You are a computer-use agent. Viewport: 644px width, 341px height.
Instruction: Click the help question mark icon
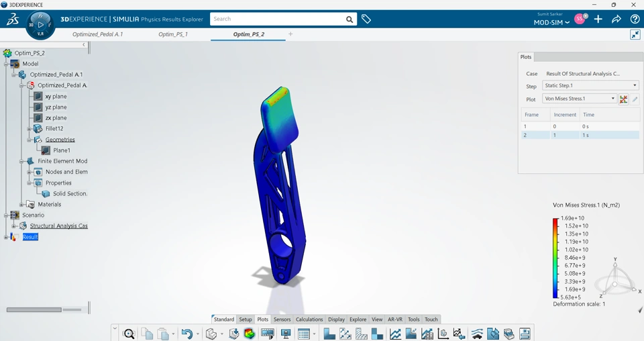click(x=635, y=19)
